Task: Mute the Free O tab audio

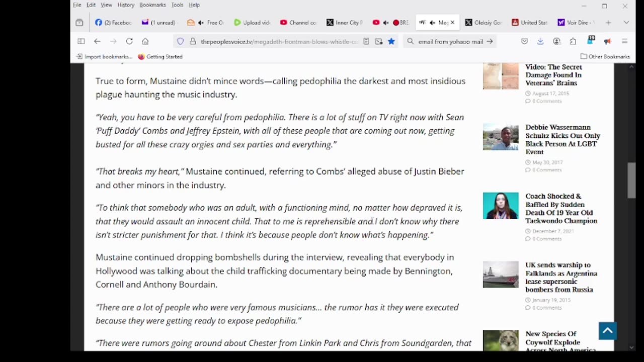Action: [x=201, y=23]
